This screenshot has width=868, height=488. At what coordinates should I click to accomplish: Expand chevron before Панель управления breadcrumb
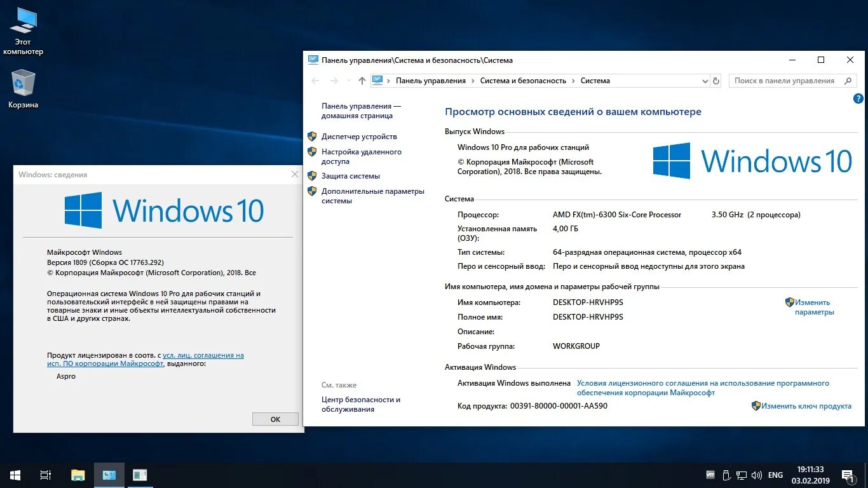coord(389,81)
